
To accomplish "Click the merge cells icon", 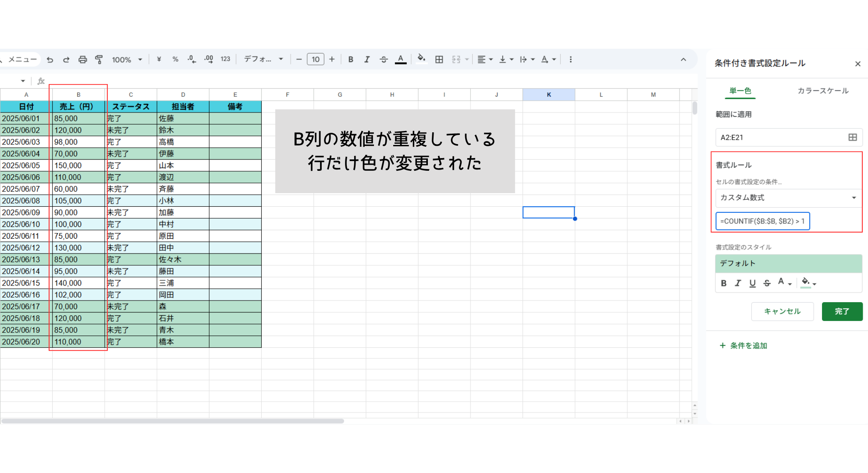I will pos(456,59).
